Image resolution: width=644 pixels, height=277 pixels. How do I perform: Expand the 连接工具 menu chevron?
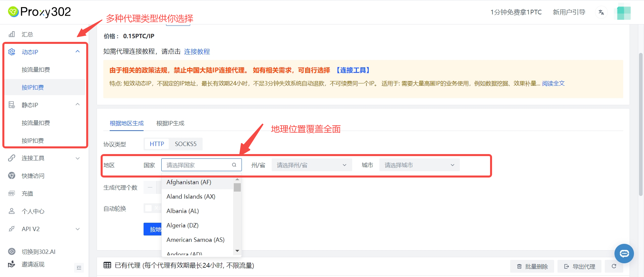point(78,158)
